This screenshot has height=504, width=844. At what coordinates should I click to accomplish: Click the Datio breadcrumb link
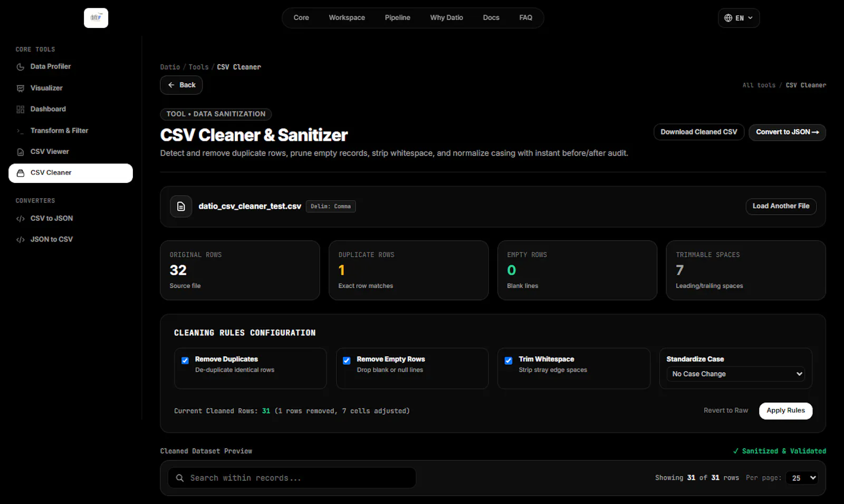(x=170, y=67)
